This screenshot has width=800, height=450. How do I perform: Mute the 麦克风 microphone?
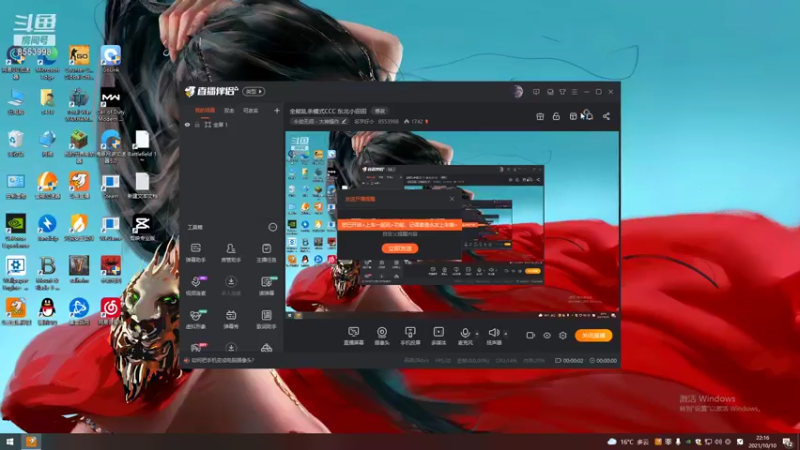pos(465,336)
